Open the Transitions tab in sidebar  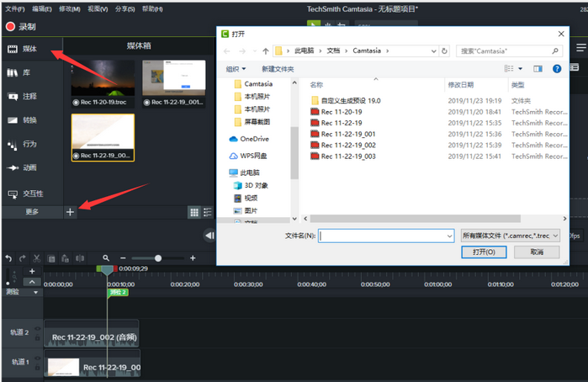22,120
